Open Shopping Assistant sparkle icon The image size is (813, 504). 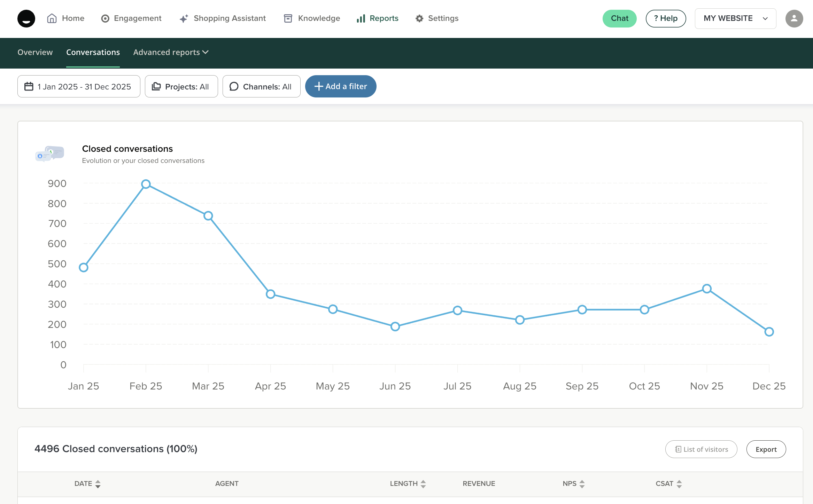coord(184,18)
